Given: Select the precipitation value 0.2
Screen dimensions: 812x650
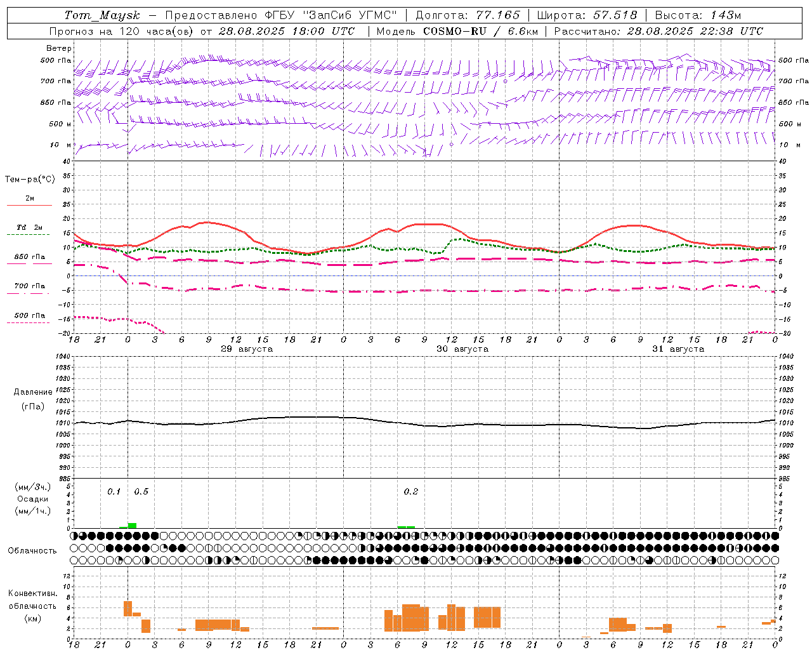Looking at the screenshot, I should [x=411, y=492].
